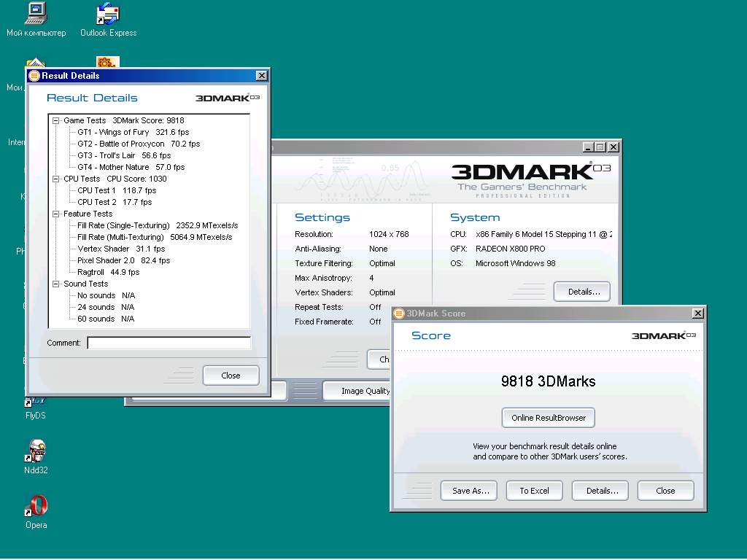Export results with the To Excel button
The image size is (747, 560).
tap(534, 491)
